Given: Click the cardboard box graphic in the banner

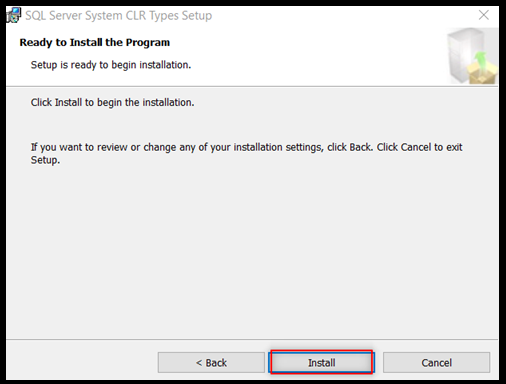Looking at the screenshot, I should 482,74.
